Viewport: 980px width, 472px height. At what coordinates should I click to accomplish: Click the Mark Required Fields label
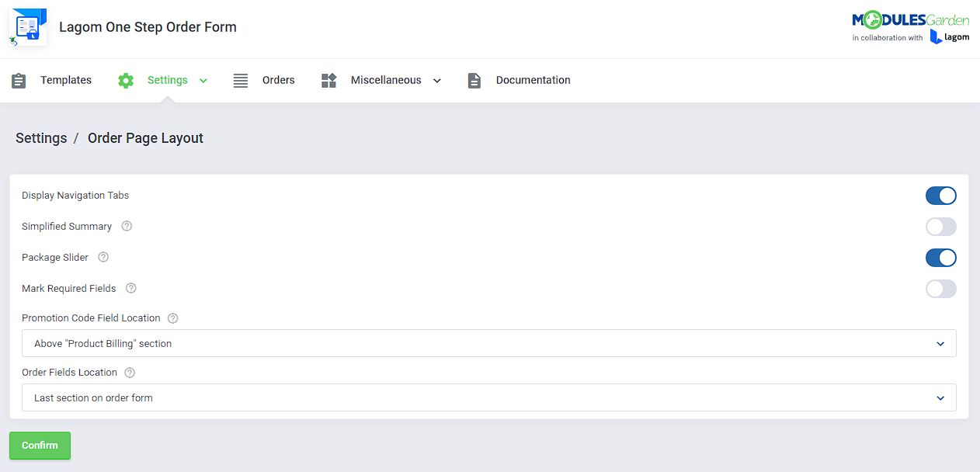pos(69,288)
